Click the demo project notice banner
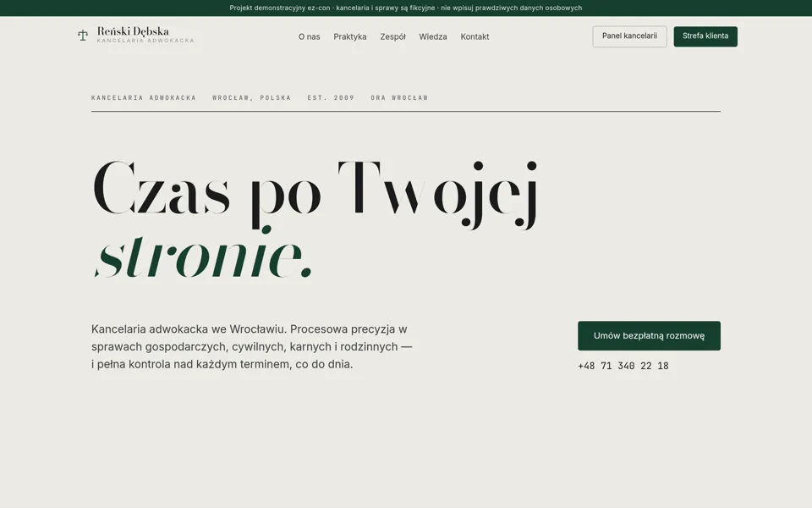Image resolution: width=812 pixels, height=508 pixels. click(406, 8)
